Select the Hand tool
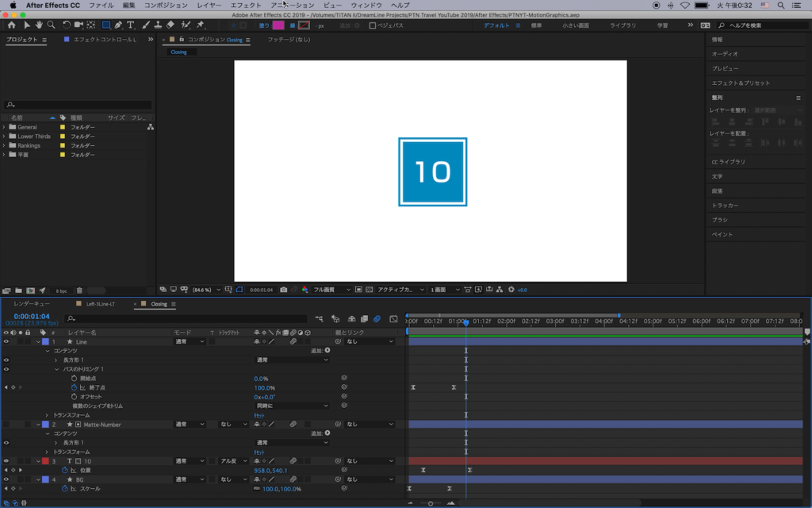812x508 pixels. tap(39, 25)
